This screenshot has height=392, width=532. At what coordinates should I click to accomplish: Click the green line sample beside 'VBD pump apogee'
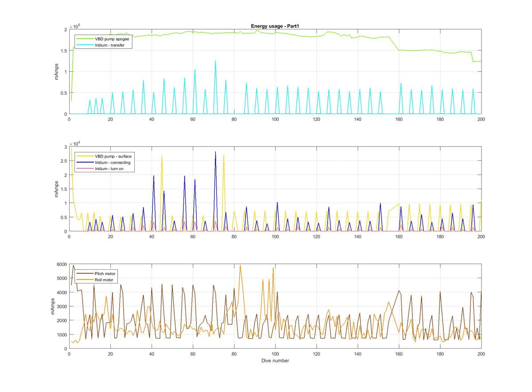(x=85, y=39)
